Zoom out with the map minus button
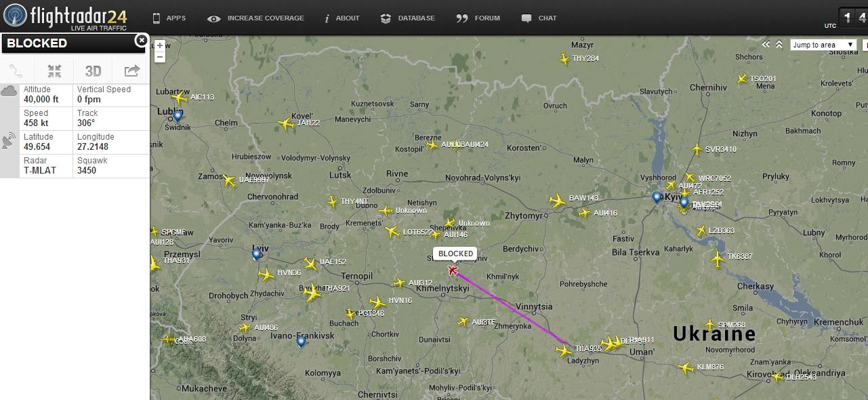Viewport: 868px width, 400px height. click(160, 57)
